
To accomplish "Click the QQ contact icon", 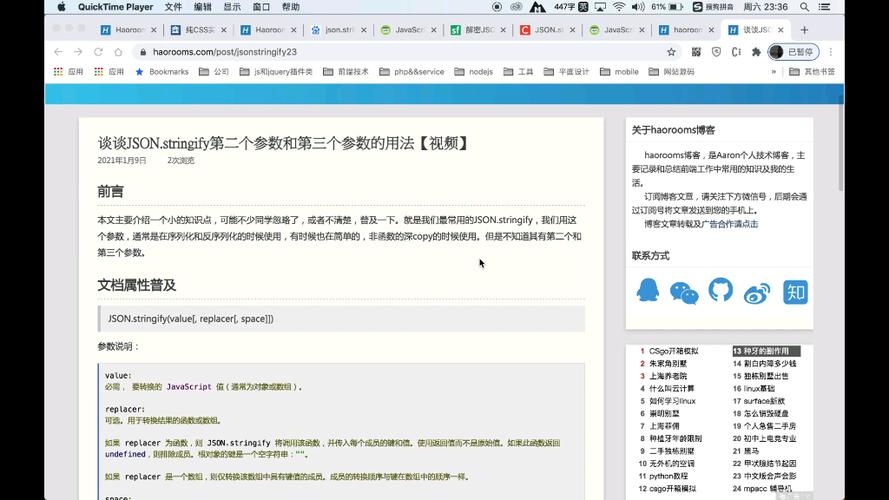I will (647, 291).
